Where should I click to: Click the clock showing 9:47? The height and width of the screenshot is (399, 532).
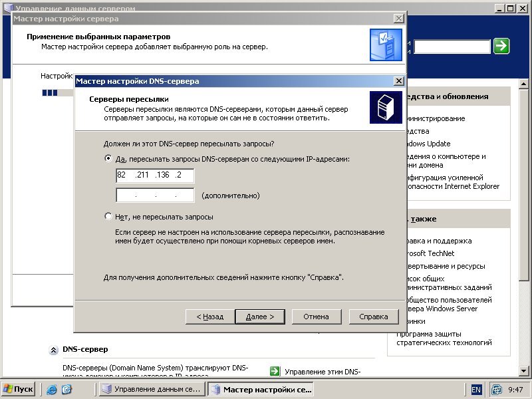click(x=515, y=390)
